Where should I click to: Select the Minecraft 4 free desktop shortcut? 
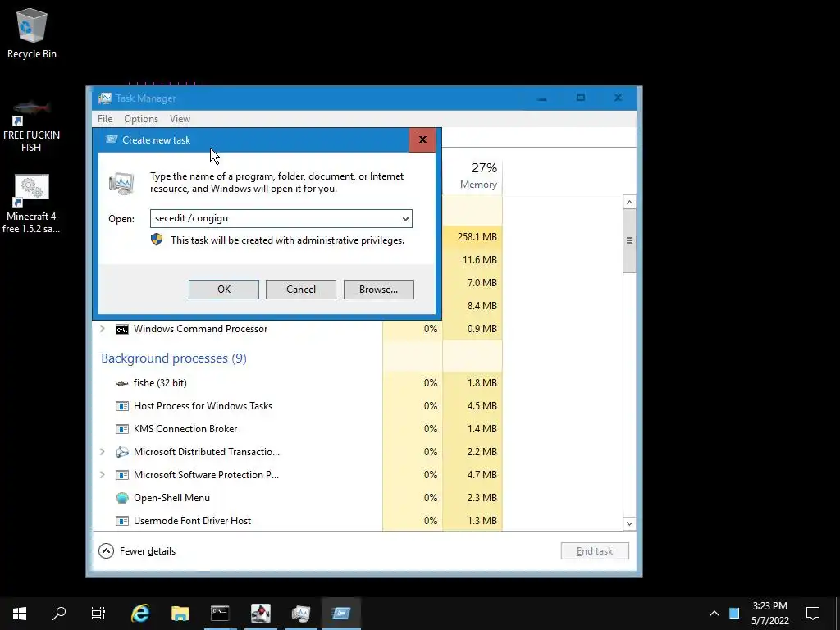pos(32,203)
